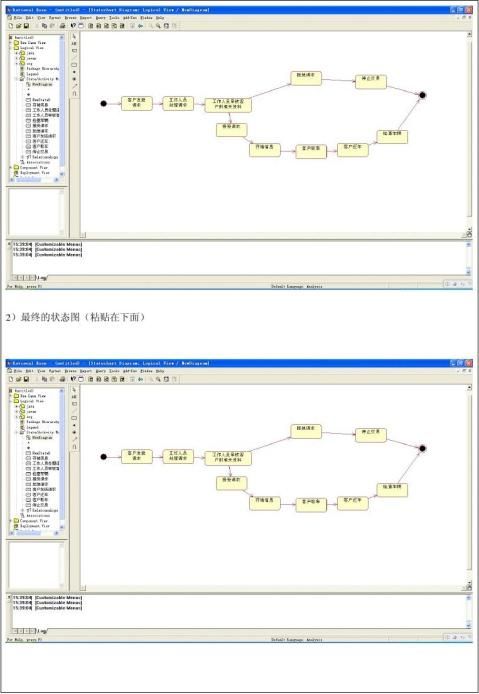Select the End State tool in lower window toolbox
Screen dimensions: 479x694
coord(74,432)
